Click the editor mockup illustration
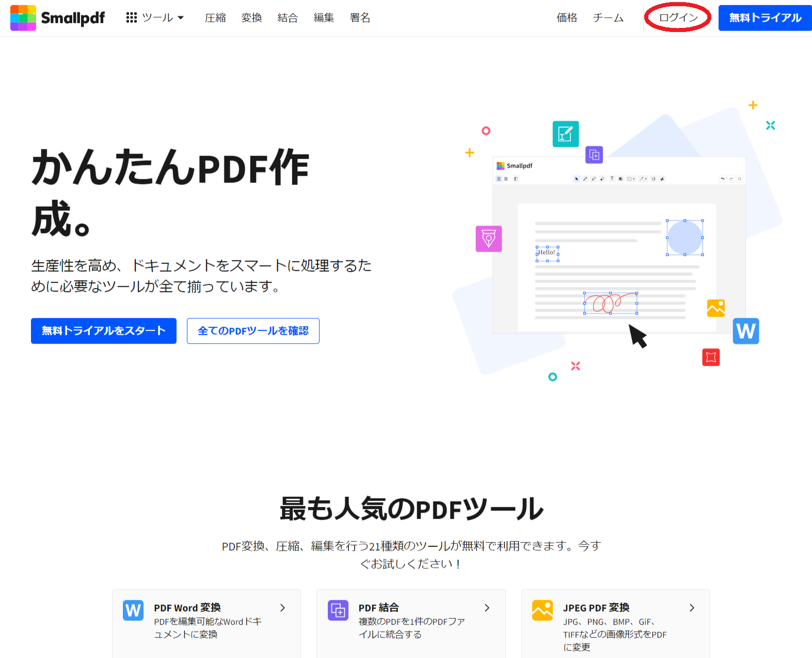 point(619,245)
